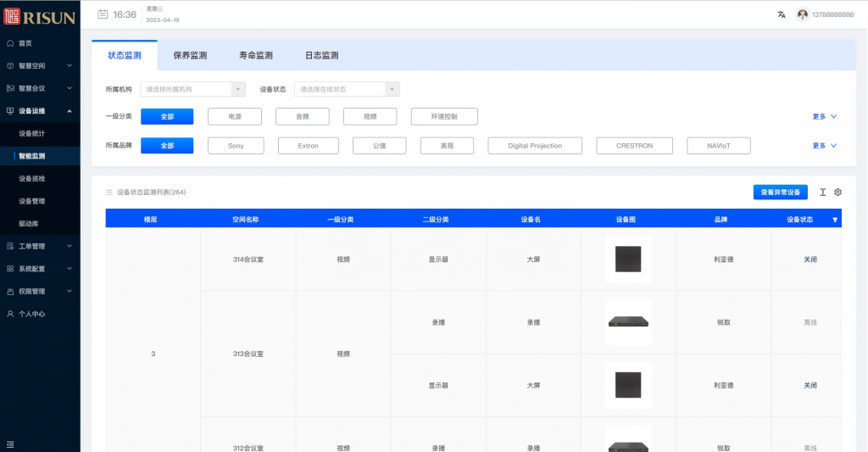Expand the 权限管理 menu chevron

(x=70, y=292)
